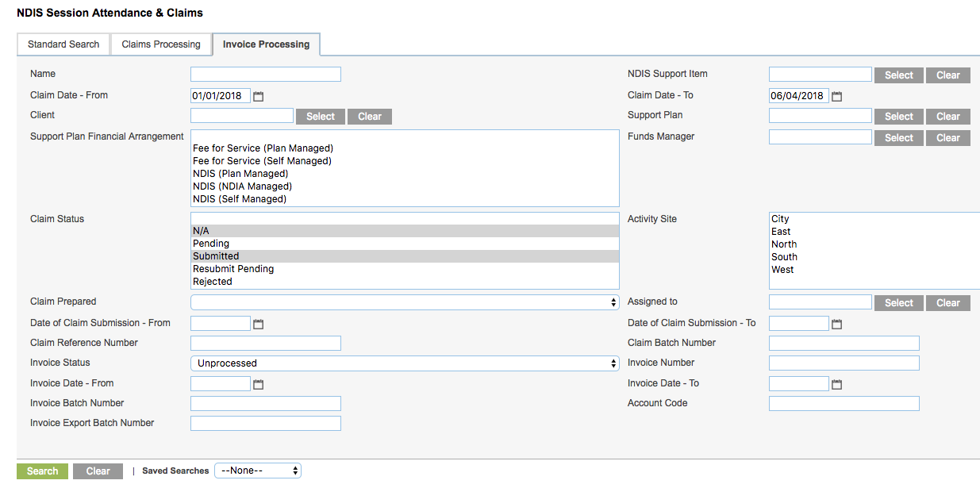Select Pending in Claim Status list
This screenshot has height=488, width=980.
click(405, 244)
